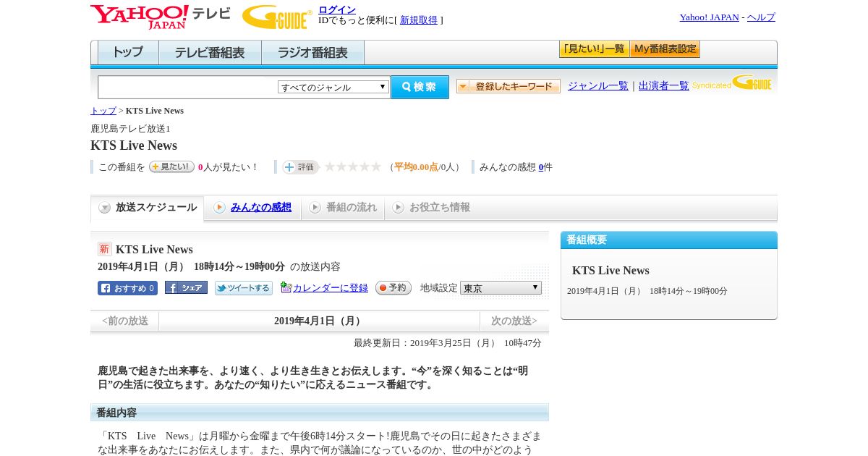Go to 前の放送 previous broadcast
Screen dimensions: 868x456
pos(124,321)
